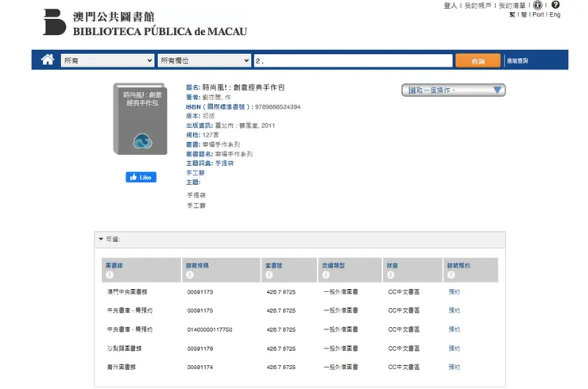Click the orange 查詢 search button
588x389 pixels.
tap(478, 60)
